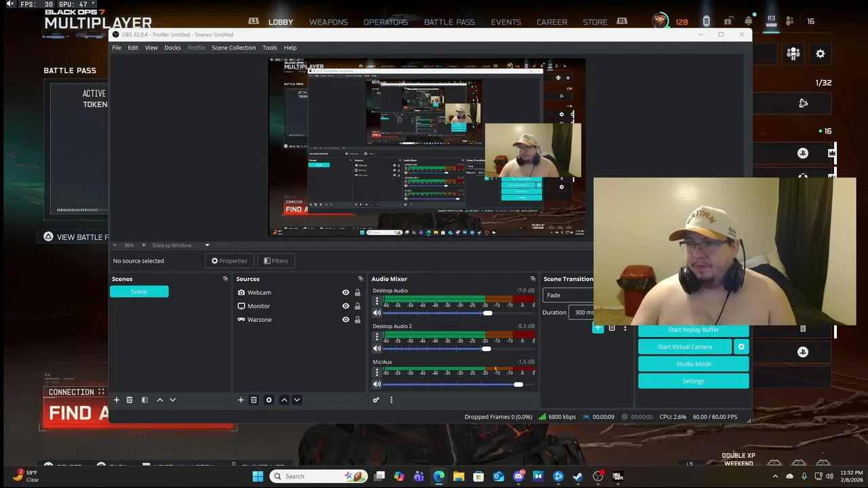The image size is (868, 488).
Task: Open Steam from the taskbar
Action: pyautogui.click(x=578, y=476)
